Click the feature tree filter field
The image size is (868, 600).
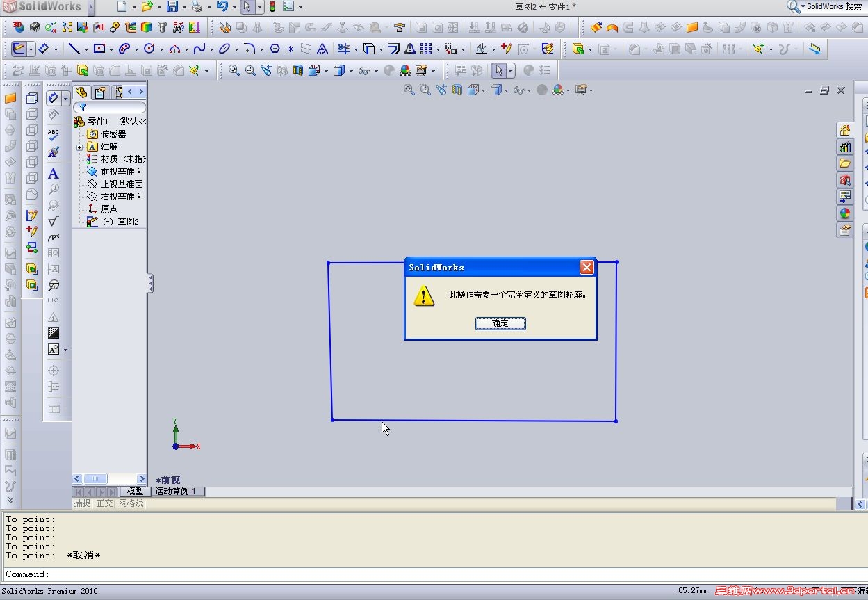[x=110, y=108]
